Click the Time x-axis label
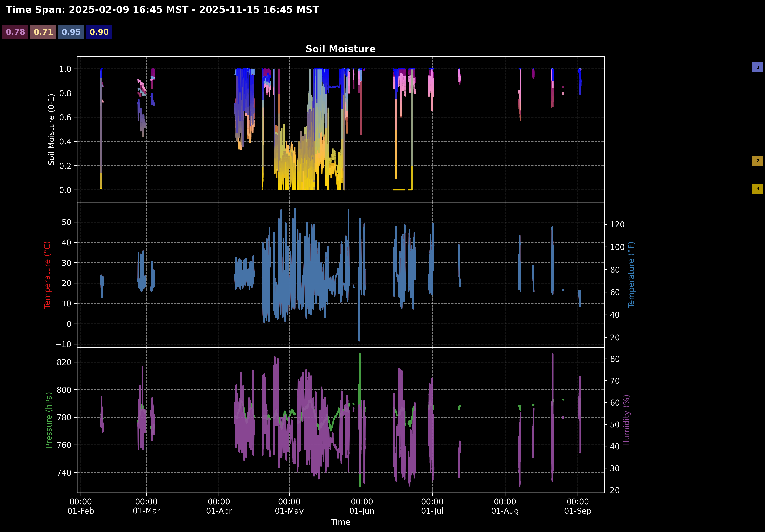This screenshot has height=532, width=765. click(341, 522)
